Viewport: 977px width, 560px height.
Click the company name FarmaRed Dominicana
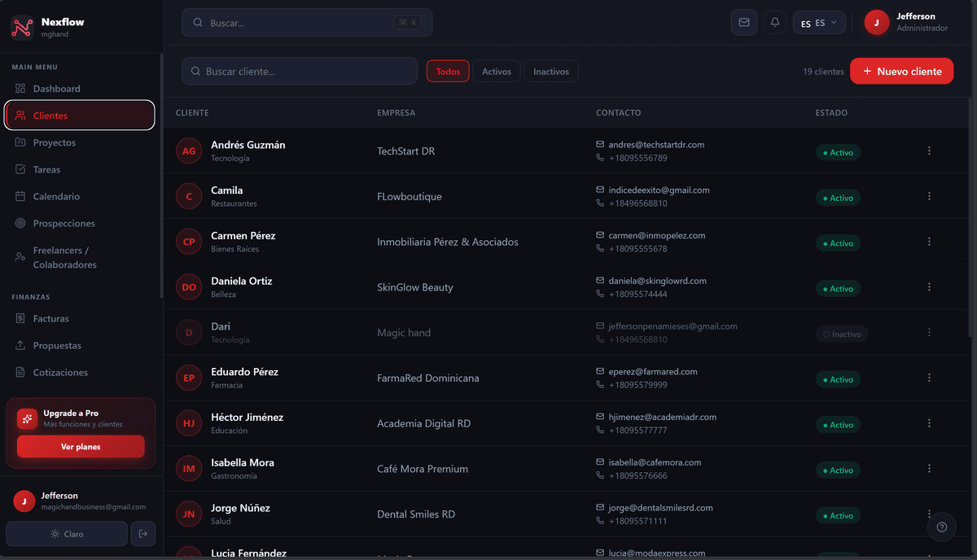(428, 378)
